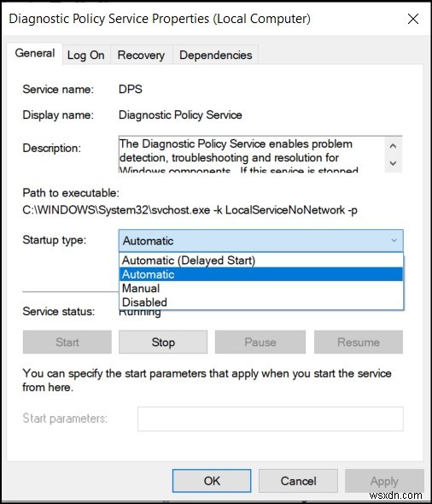Viewport: 432px width, 504px height.
Task: Select the highlighted Automatic option
Action: point(261,274)
